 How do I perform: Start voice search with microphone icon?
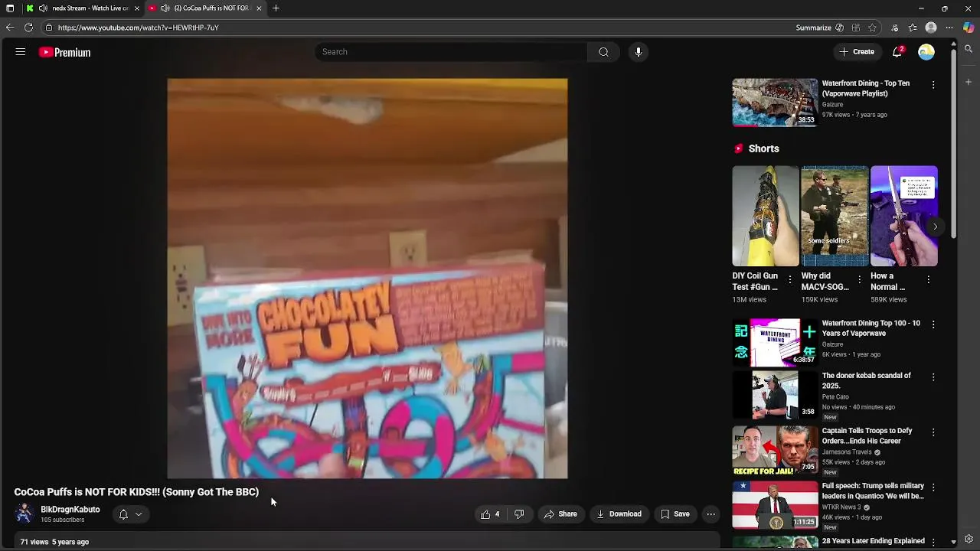pos(639,52)
